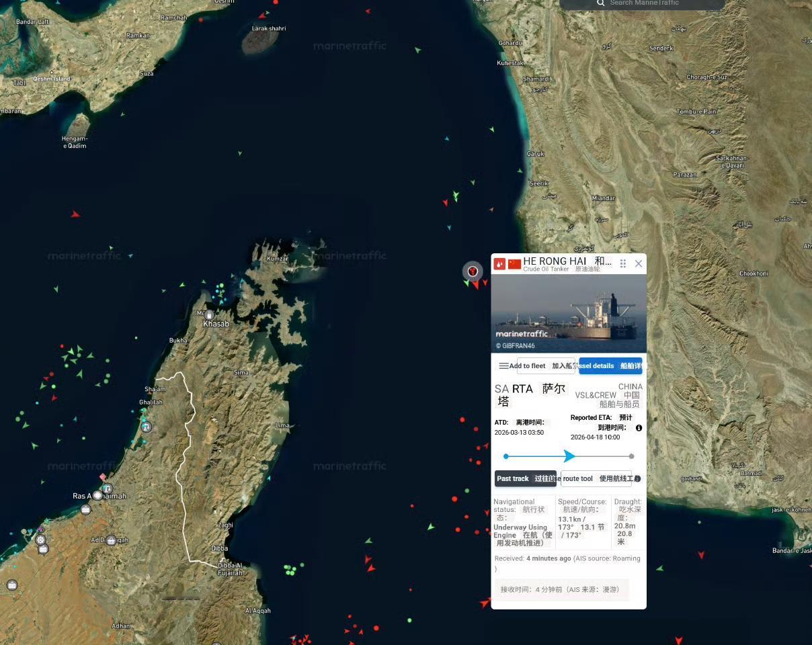
Task: Click the basket icon on the Ad Dhaid label
Action: point(112,540)
